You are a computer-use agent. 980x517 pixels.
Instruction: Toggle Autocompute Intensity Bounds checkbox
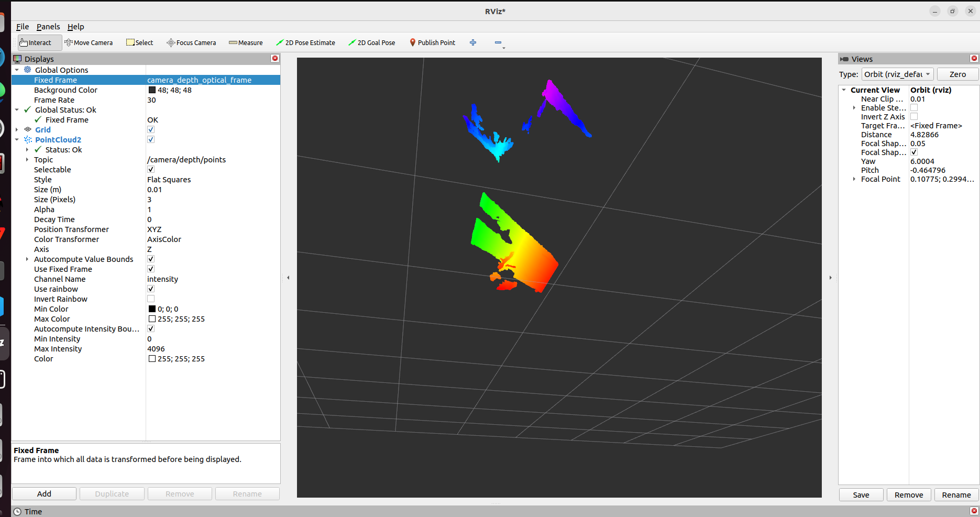(x=151, y=328)
